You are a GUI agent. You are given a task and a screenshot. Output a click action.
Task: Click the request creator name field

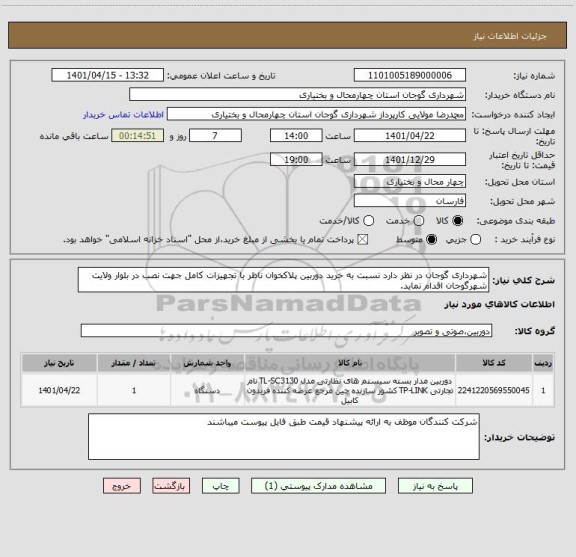tap(316, 114)
